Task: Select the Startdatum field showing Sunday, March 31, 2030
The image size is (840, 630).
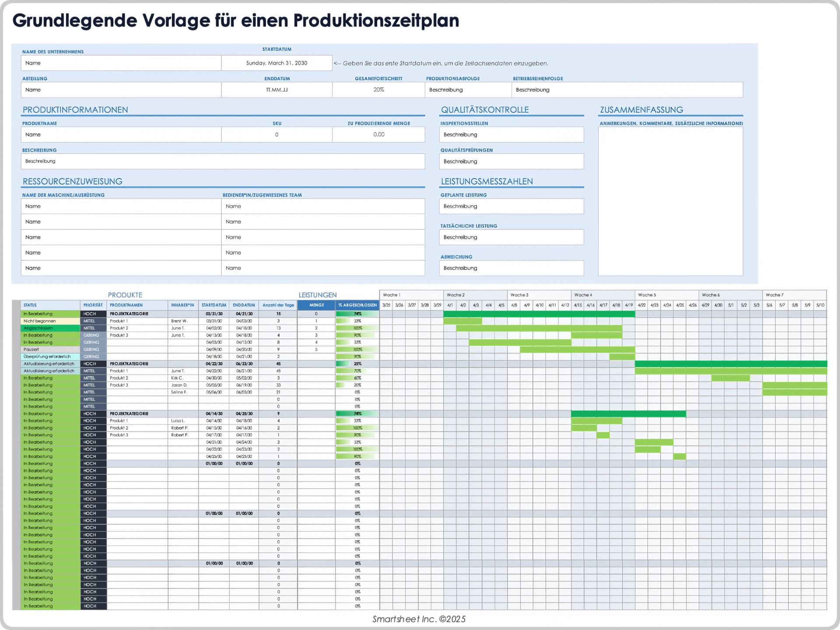Action: pos(276,63)
